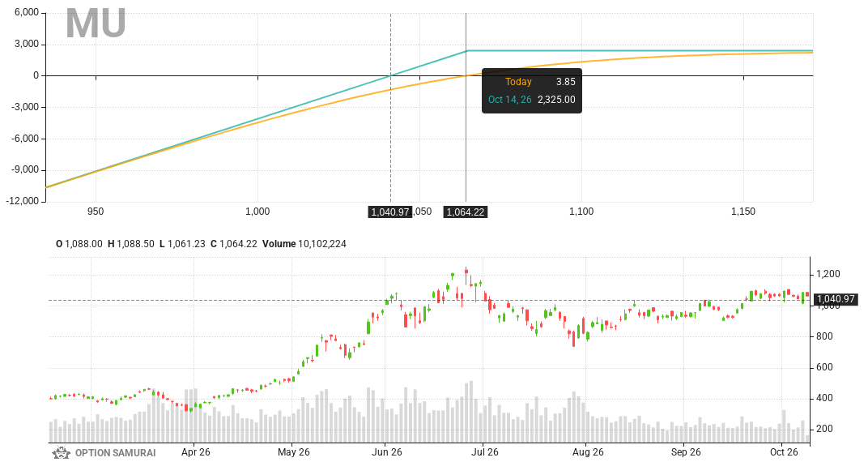
Task: Click the May 26 date label
Action: (x=293, y=452)
